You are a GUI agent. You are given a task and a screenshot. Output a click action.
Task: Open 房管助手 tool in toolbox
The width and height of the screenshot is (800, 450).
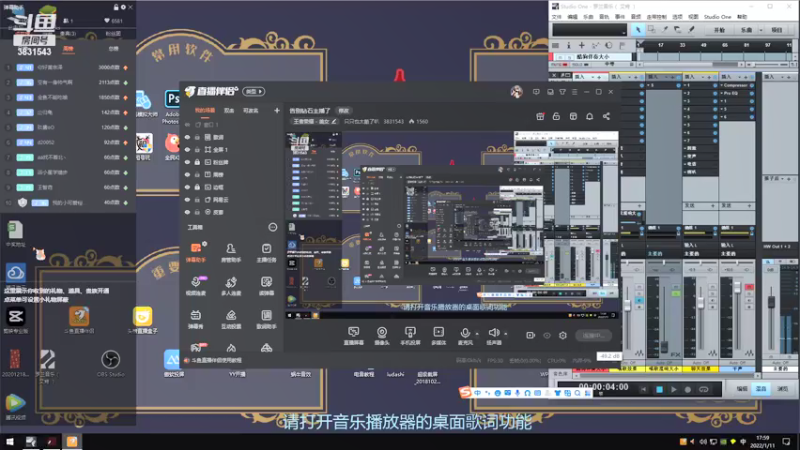pyautogui.click(x=231, y=253)
